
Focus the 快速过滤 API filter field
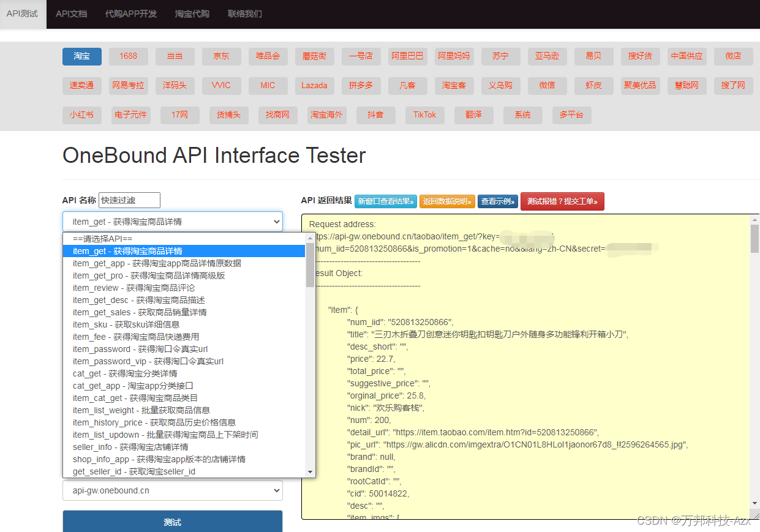coord(129,200)
